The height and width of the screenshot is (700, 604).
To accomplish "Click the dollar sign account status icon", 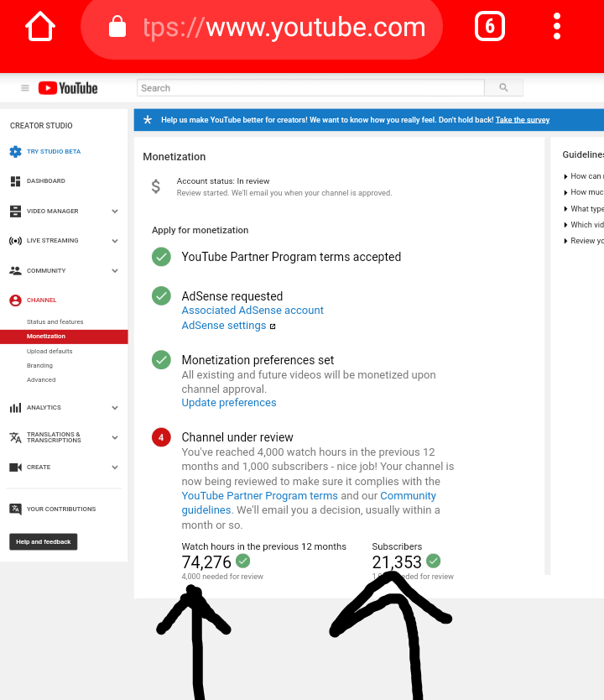I will (156, 186).
